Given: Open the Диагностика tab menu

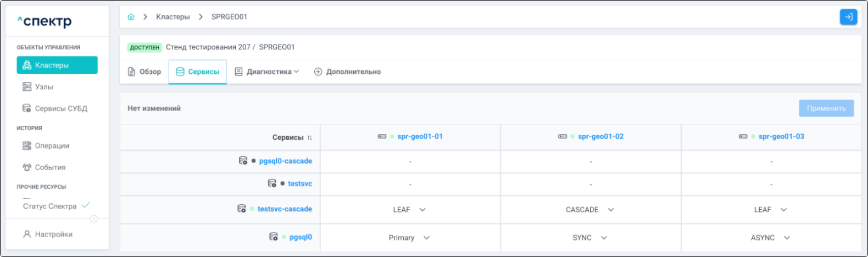Looking at the screenshot, I should point(267,72).
